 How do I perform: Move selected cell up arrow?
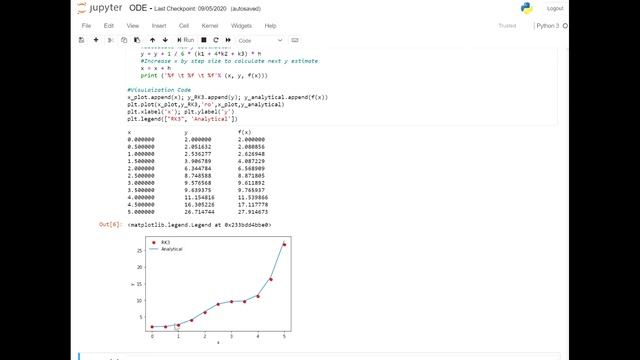click(152, 40)
